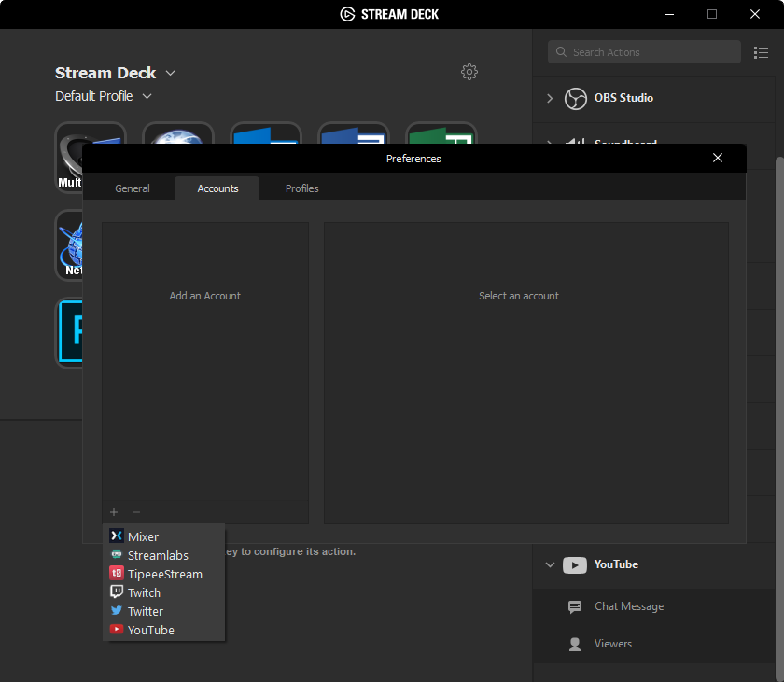Pick TipeeeStream account option
The image size is (784, 682).
[x=164, y=574]
